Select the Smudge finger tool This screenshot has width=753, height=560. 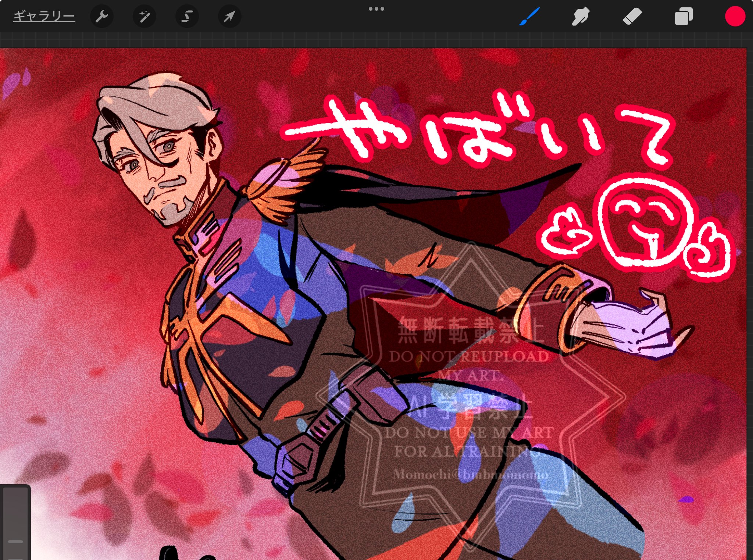[x=581, y=17]
